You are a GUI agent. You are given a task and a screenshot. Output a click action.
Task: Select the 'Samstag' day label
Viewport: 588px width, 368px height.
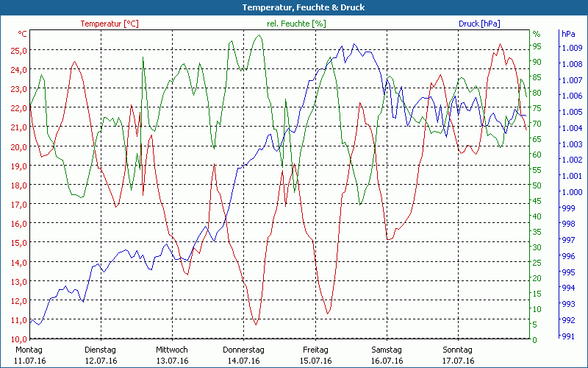(386, 350)
